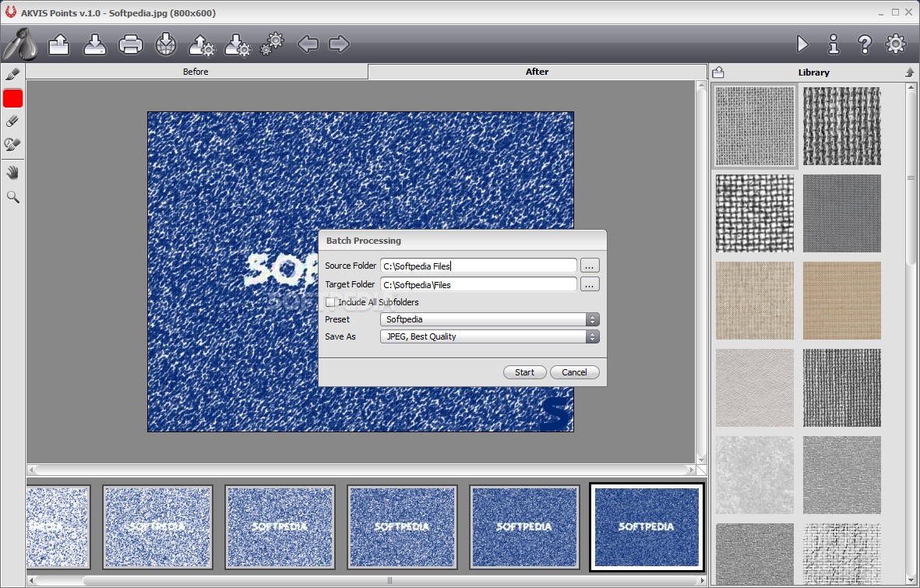Click image view horizontal scrollbar left arrow
920x588 pixels.
pyautogui.click(x=32, y=470)
